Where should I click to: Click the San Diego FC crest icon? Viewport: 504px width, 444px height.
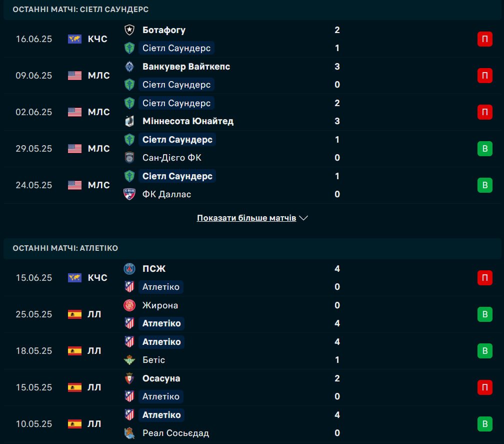coord(129,158)
